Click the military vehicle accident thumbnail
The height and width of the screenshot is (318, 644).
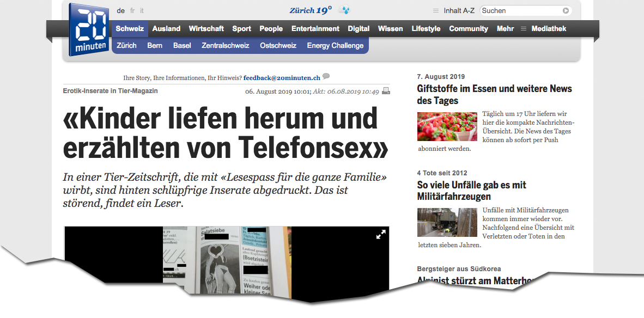click(447, 222)
